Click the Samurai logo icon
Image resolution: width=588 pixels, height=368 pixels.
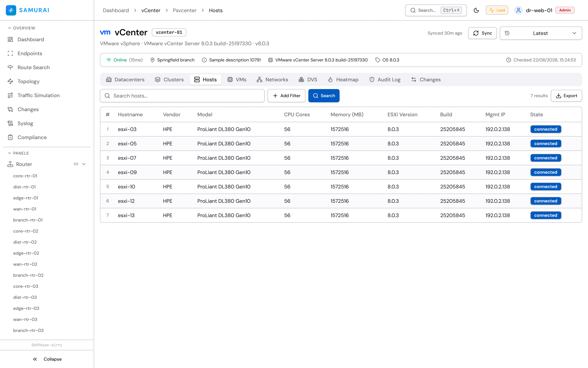pyautogui.click(x=11, y=10)
